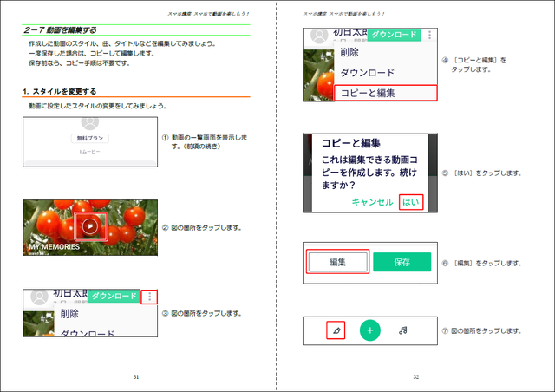
Task: Open three-dot menu in step 3 screenshot
Action: click(x=149, y=297)
